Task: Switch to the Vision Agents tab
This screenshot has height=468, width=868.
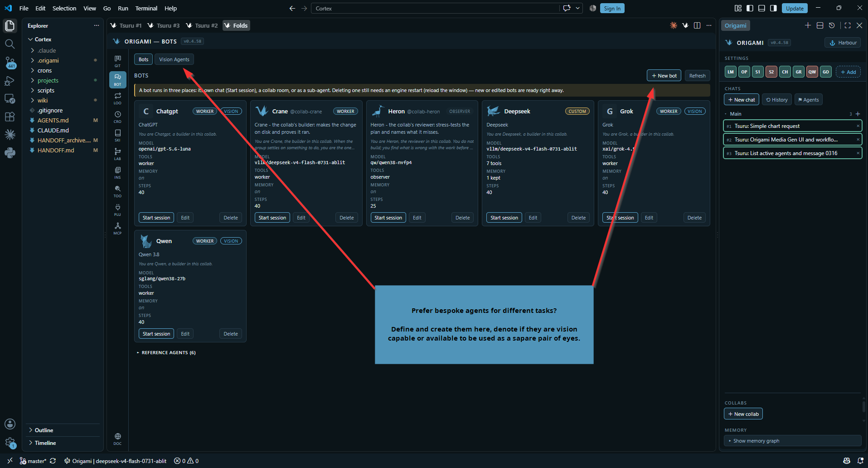Action: [x=174, y=59]
